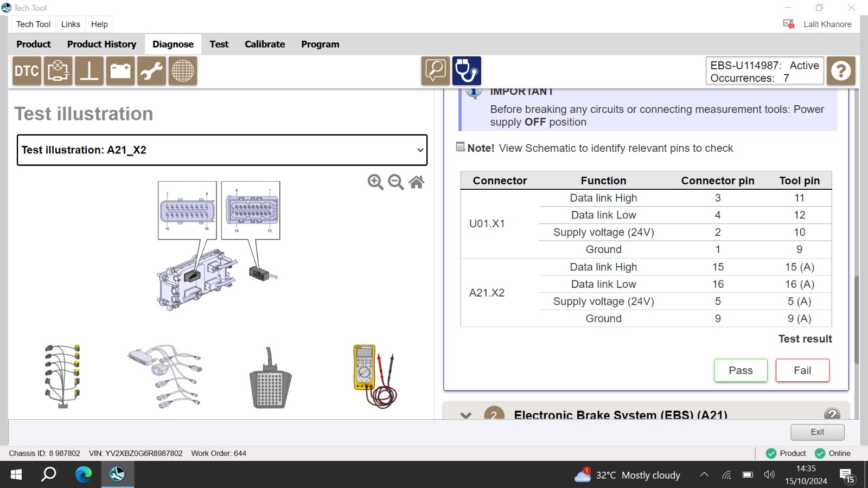The height and width of the screenshot is (488, 868).
Task: Open the Calibrate tab
Action: [x=265, y=44]
